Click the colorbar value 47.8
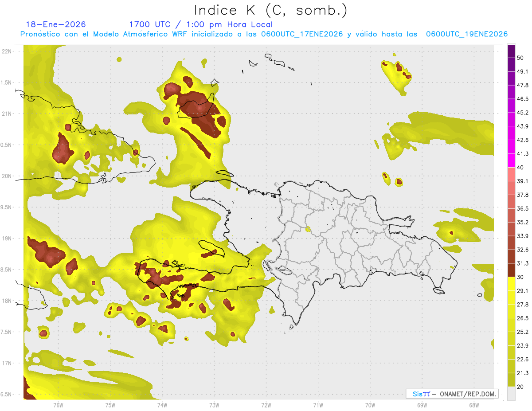Image resolution: width=532 pixels, height=411 pixels. click(523, 85)
